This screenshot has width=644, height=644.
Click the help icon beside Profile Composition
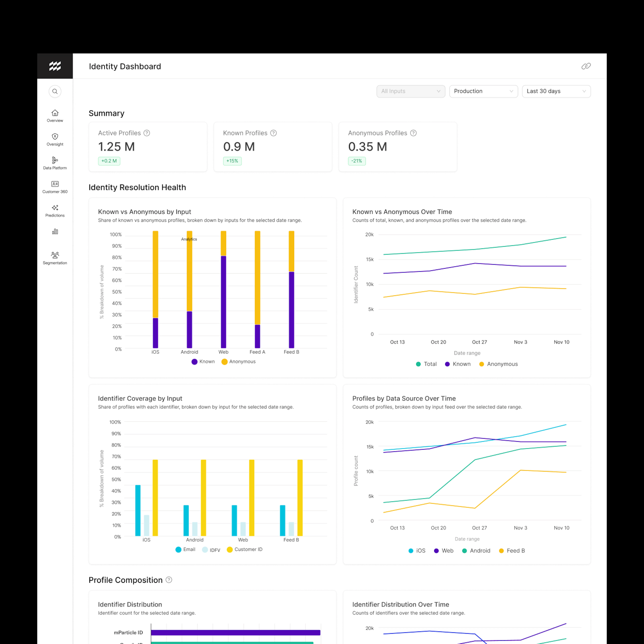(x=169, y=580)
